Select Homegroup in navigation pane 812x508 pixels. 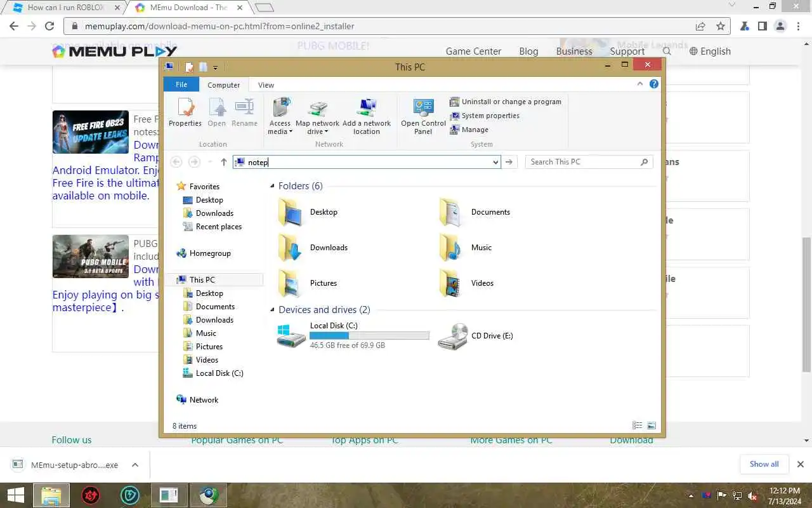coord(203,253)
